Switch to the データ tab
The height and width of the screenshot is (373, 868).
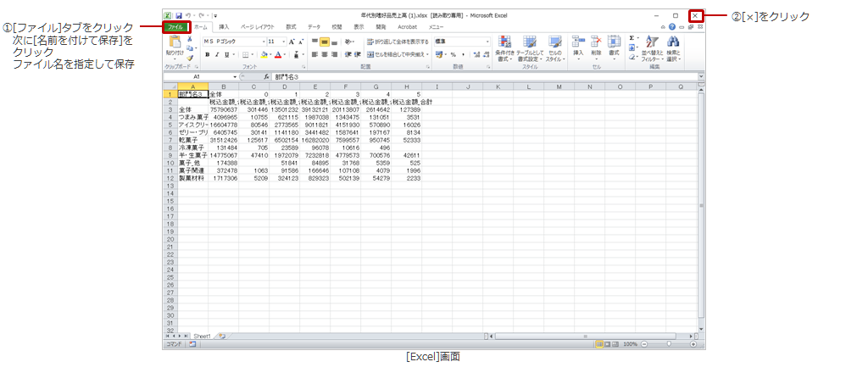(x=314, y=26)
